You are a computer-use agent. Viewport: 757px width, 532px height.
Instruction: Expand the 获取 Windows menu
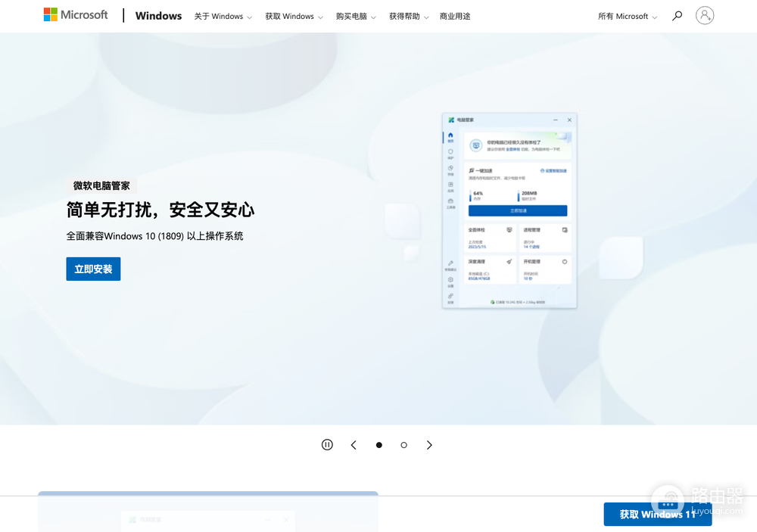[x=294, y=17]
